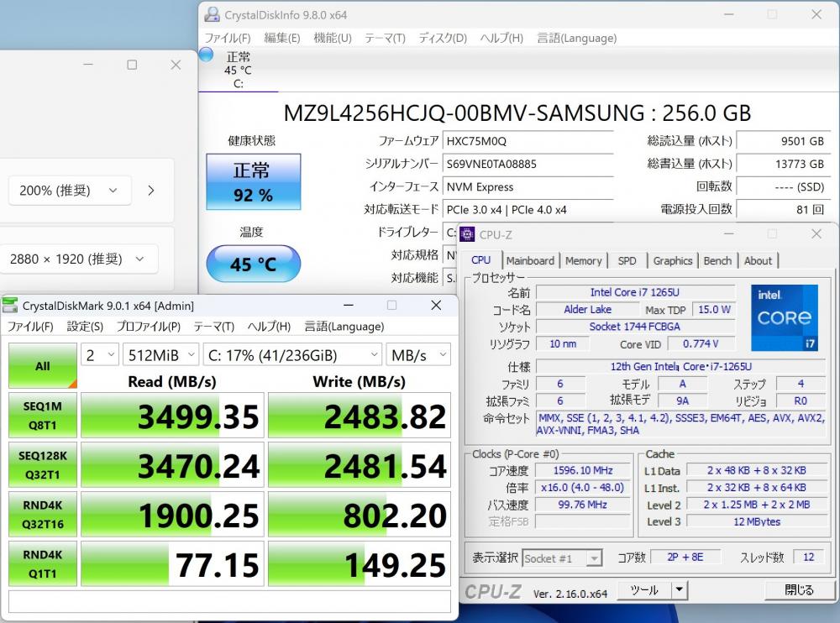Open ファイル(F) menu in CrystalDiskInfo
Screen dimensions: 840x623
pyautogui.click(x=228, y=38)
